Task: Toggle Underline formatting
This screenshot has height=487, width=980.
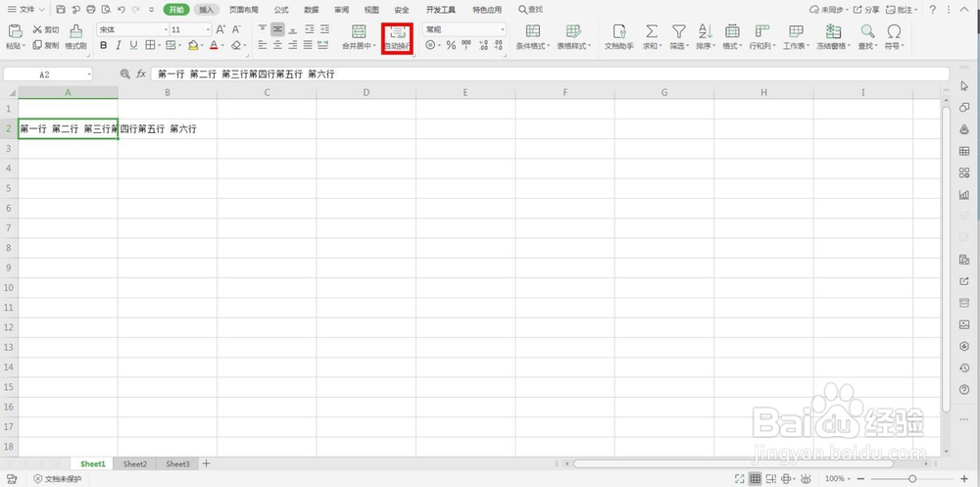Action: (x=133, y=45)
